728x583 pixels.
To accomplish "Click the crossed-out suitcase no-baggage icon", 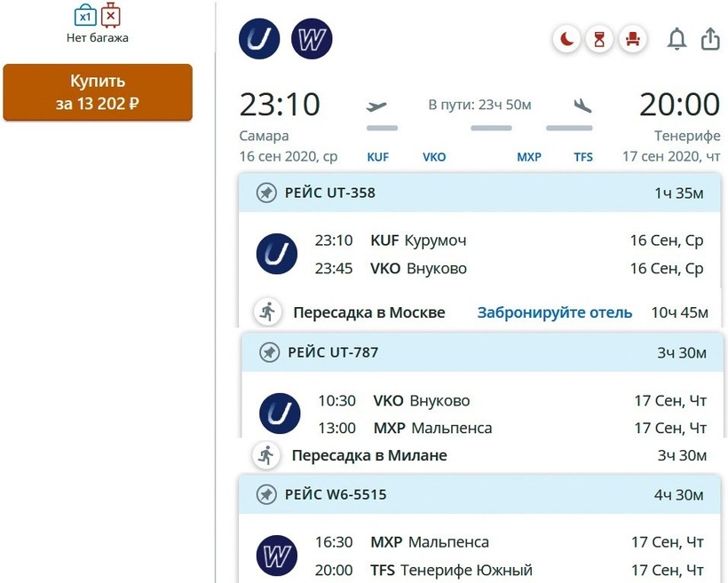I will [111, 16].
